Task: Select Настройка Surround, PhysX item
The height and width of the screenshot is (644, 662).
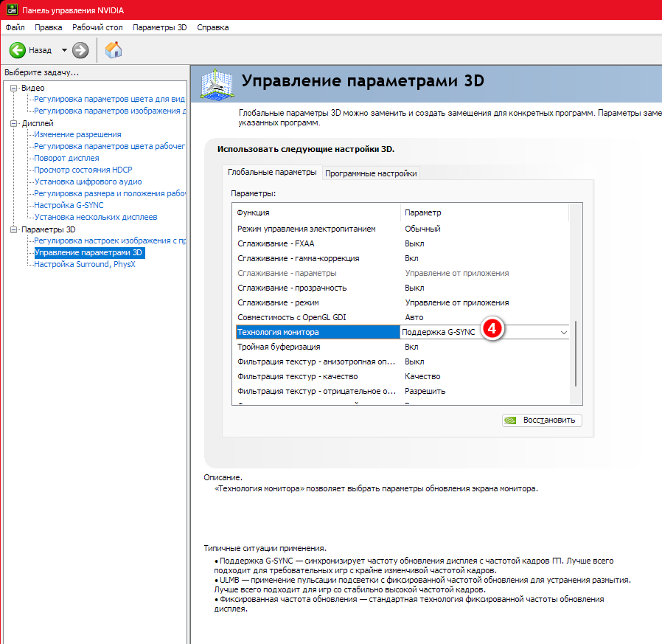Action: [84, 264]
